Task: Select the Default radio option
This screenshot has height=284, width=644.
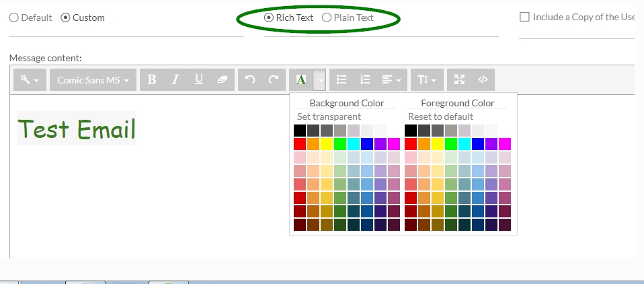Action: pyautogui.click(x=14, y=17)
